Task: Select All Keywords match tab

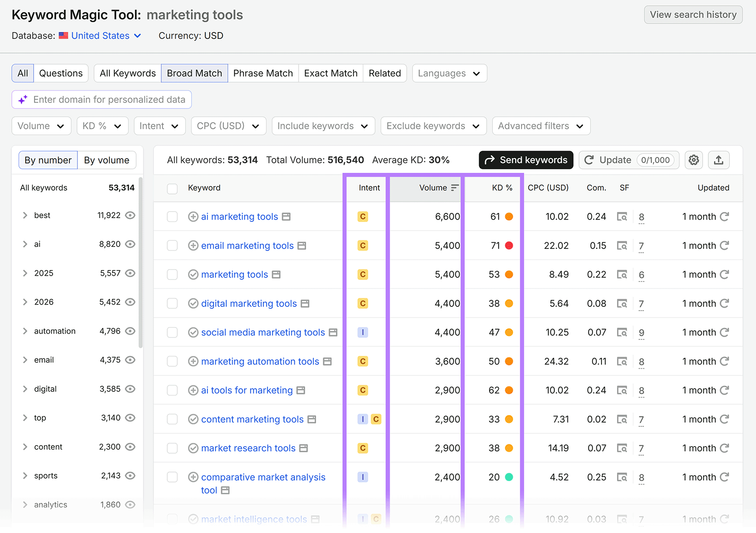Action: point(128,73)
